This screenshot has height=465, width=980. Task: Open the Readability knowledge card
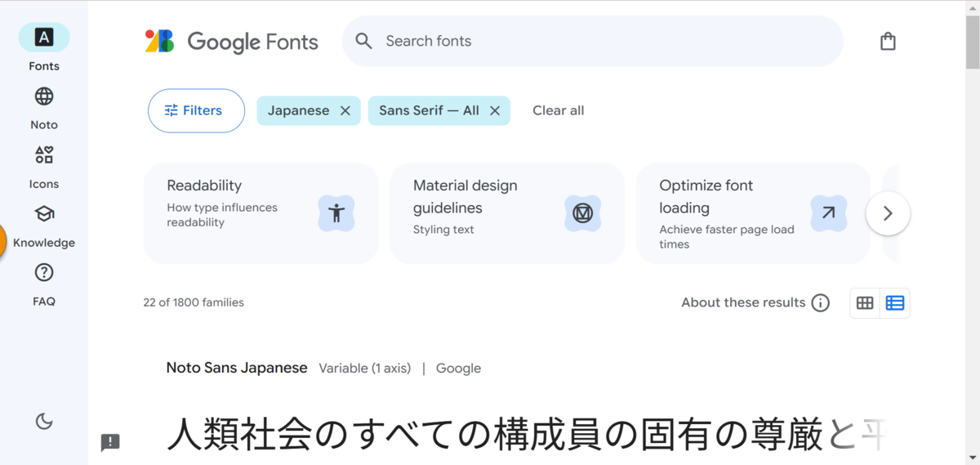click(261, 213)
